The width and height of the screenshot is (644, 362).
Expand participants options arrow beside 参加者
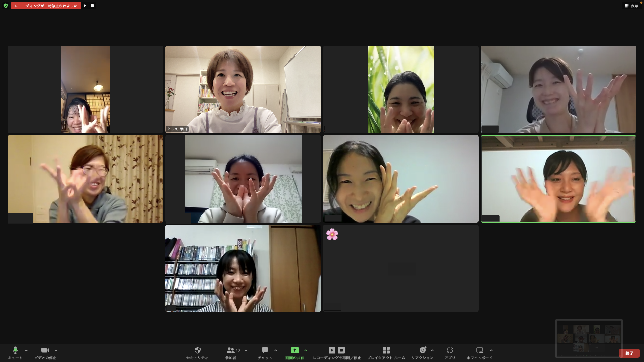pos(246,350)
